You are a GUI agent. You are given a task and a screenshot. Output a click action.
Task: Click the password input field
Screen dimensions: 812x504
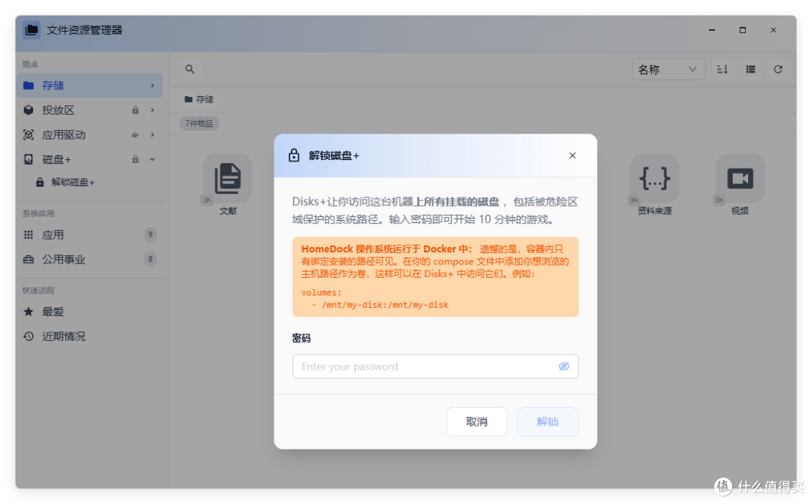point(435,367)
